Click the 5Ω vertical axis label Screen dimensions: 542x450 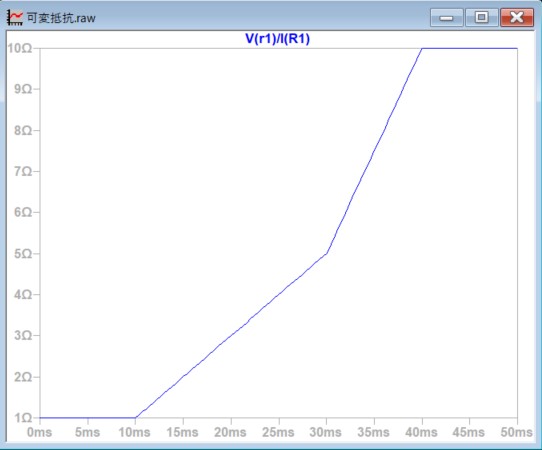point(23,254)
